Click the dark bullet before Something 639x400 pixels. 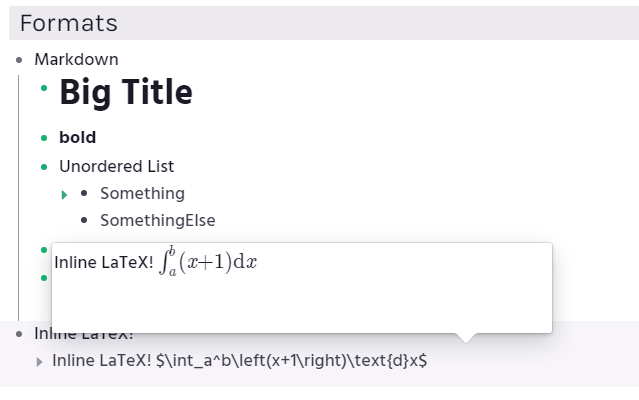pyautogui.click(x=84, y=193)
